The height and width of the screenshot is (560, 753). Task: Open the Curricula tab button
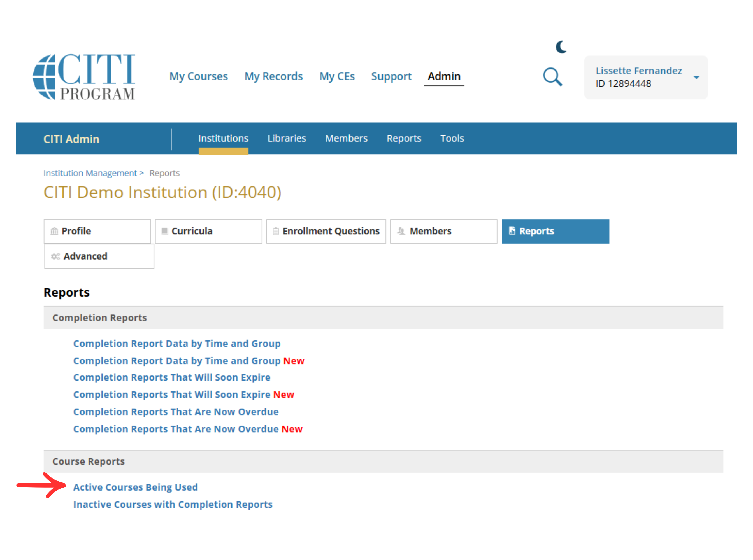click(208, 231)
